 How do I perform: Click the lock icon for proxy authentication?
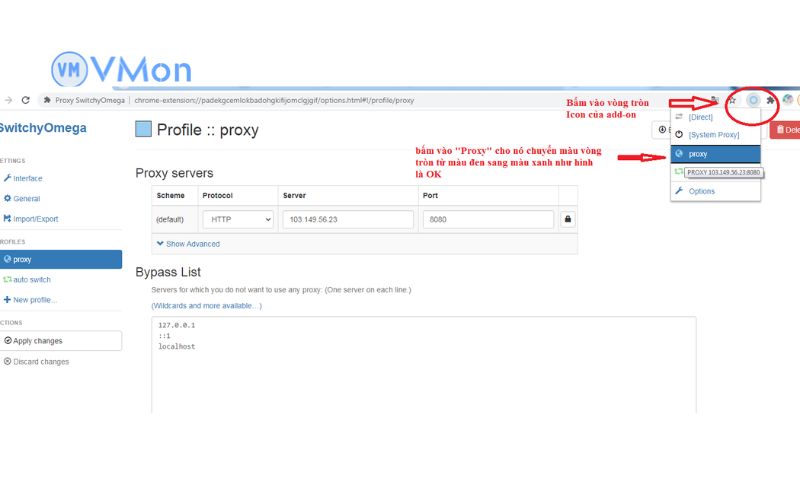pyautogui.click(x=568, y=219)
